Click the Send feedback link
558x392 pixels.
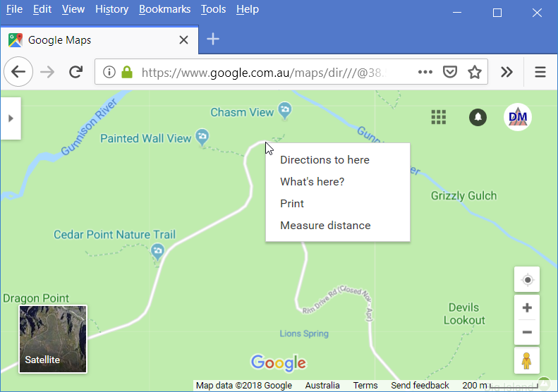(420, 385)
